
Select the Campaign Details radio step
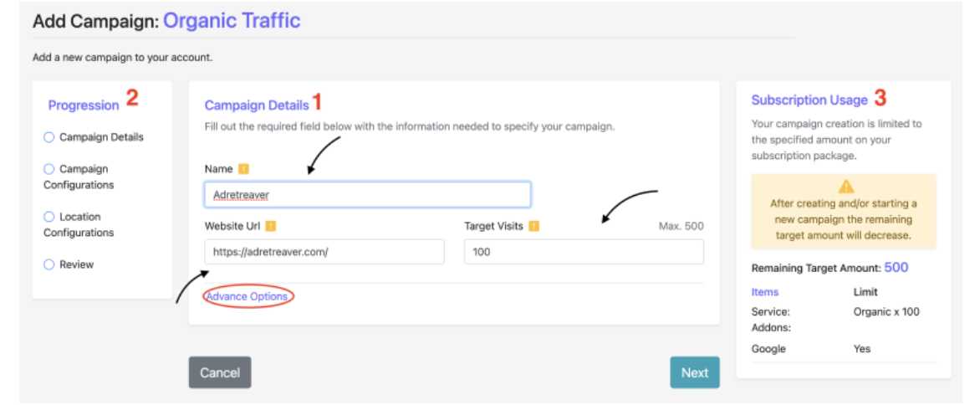point(48,137)
